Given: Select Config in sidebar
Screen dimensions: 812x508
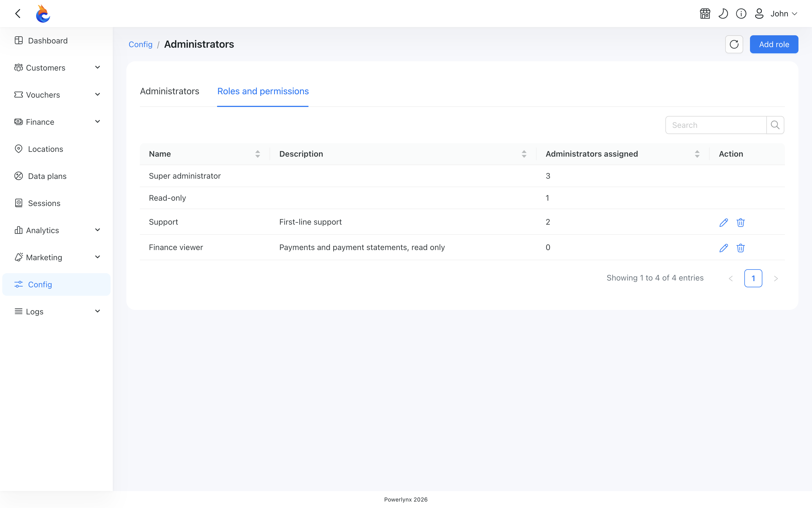Looking at the screenshot, I should [x=56, y=284].
